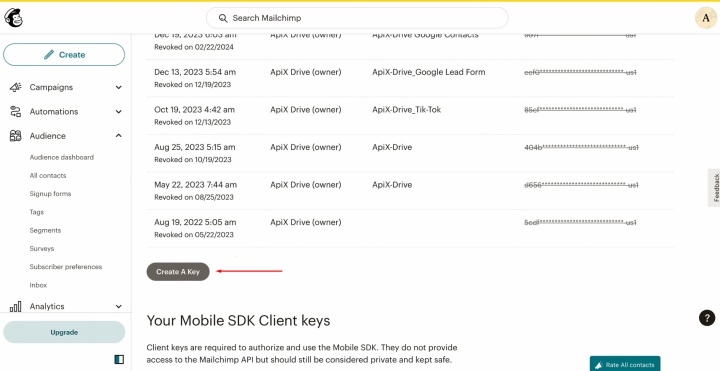
Task: Click the Your Mobile SDK Client keys heading
Action: [x=238, y=320]
